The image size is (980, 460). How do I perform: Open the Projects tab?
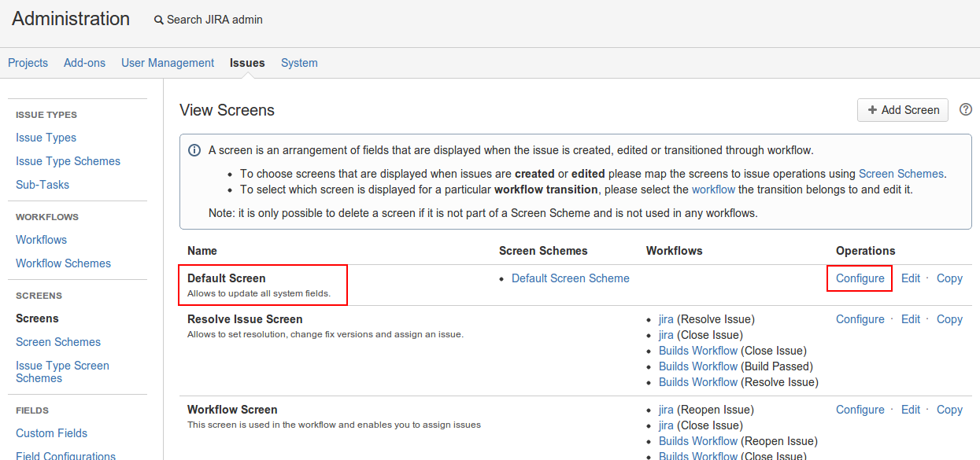tap(28, 63)
